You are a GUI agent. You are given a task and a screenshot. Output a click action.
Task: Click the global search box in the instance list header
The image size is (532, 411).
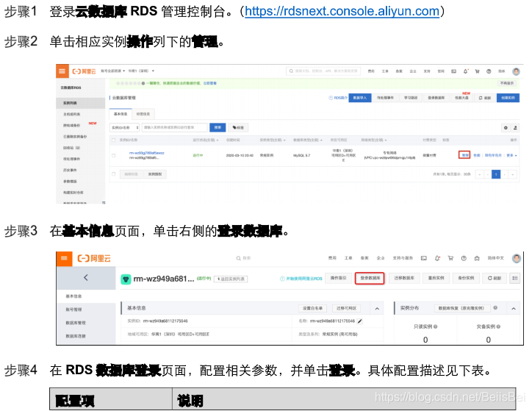323,71
